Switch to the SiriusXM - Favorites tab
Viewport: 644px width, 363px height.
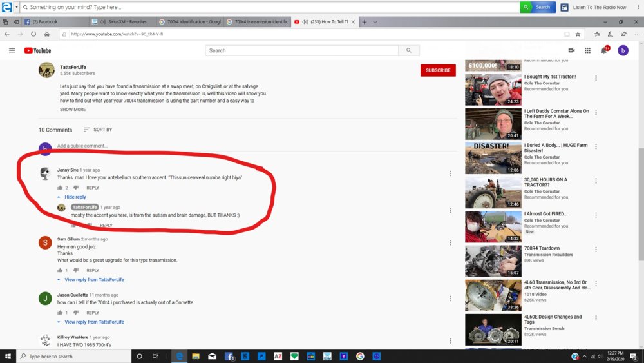click(x=126, y=21)
